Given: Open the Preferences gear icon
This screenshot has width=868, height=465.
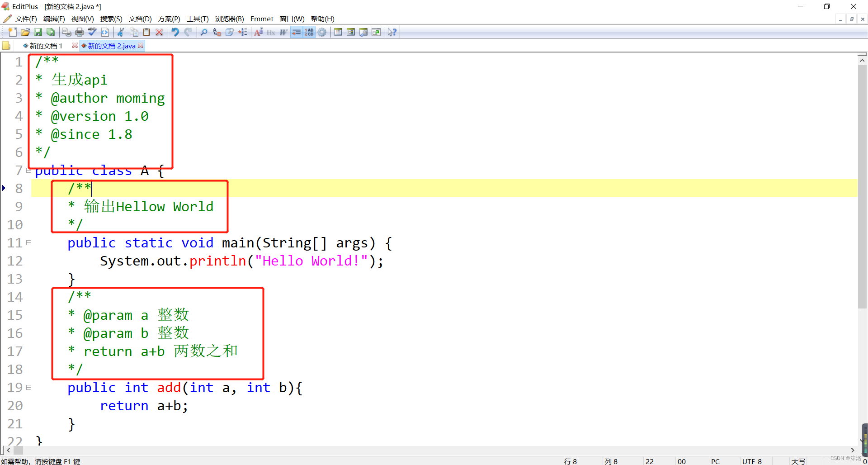Looking at the screenshot, I should (322, 32).
